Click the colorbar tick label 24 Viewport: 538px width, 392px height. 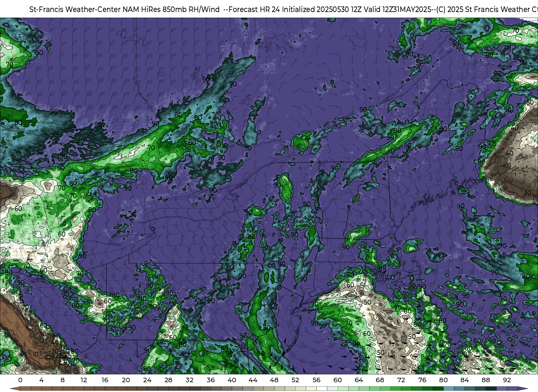click(x=147, y=380)
